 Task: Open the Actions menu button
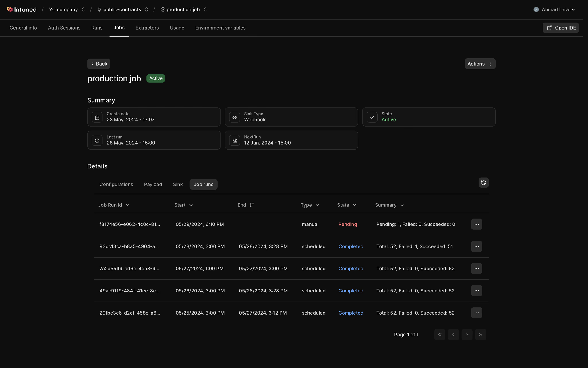[x=480, y=64]
